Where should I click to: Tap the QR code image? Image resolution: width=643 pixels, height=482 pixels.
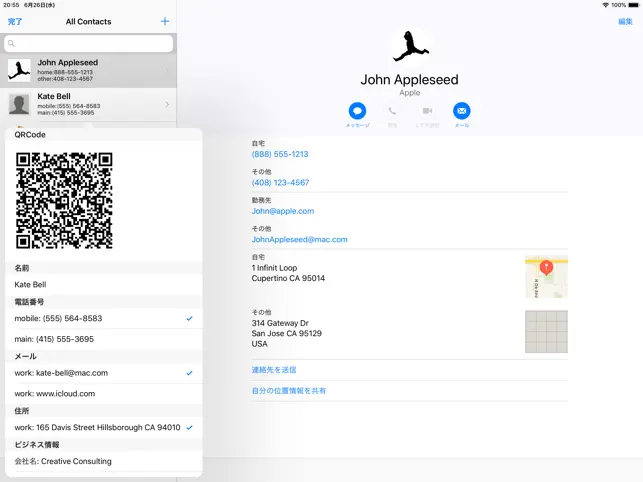64,201
